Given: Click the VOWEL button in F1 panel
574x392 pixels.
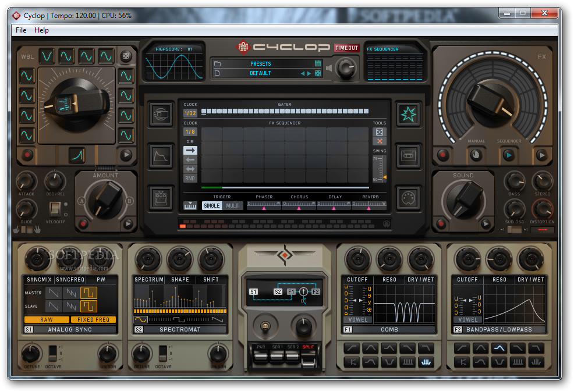Looking at the screenshot, I should tap(357, 320).
